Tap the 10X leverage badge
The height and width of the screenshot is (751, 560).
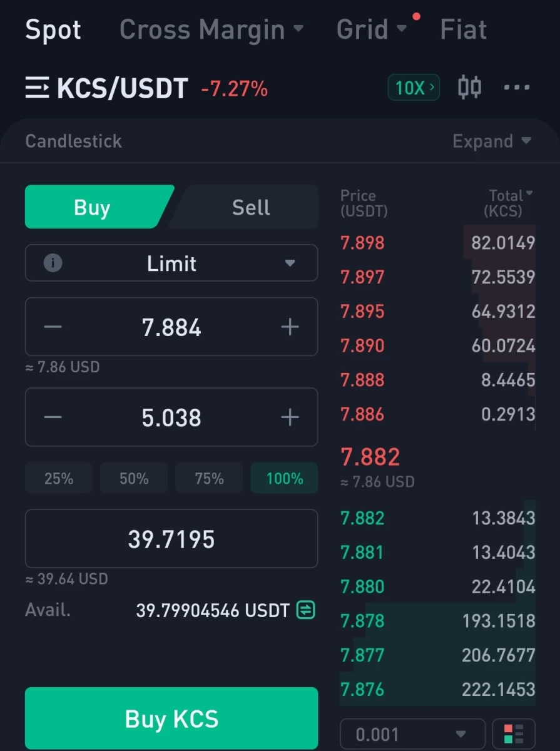[x=414, y=88]
